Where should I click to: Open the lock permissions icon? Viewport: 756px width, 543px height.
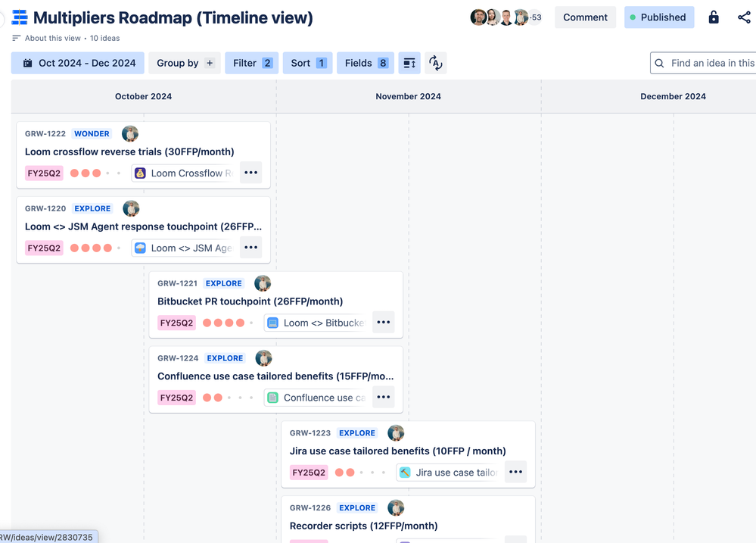click(714, 17)
